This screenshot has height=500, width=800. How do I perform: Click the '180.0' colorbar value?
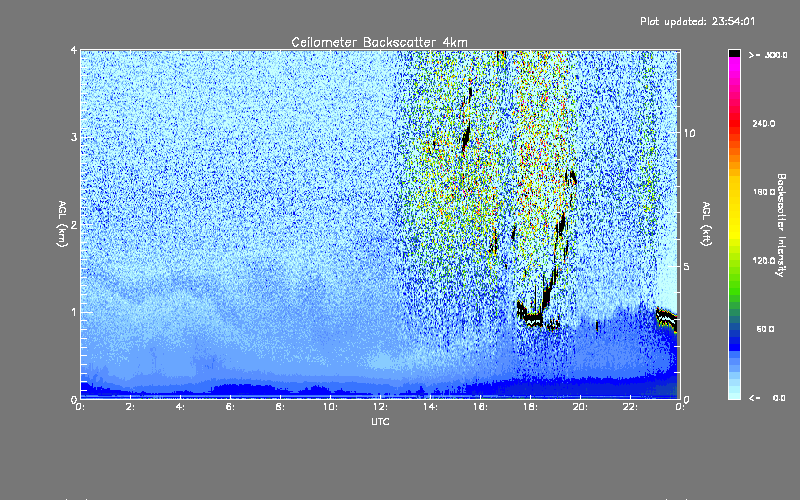pos(764,192)
